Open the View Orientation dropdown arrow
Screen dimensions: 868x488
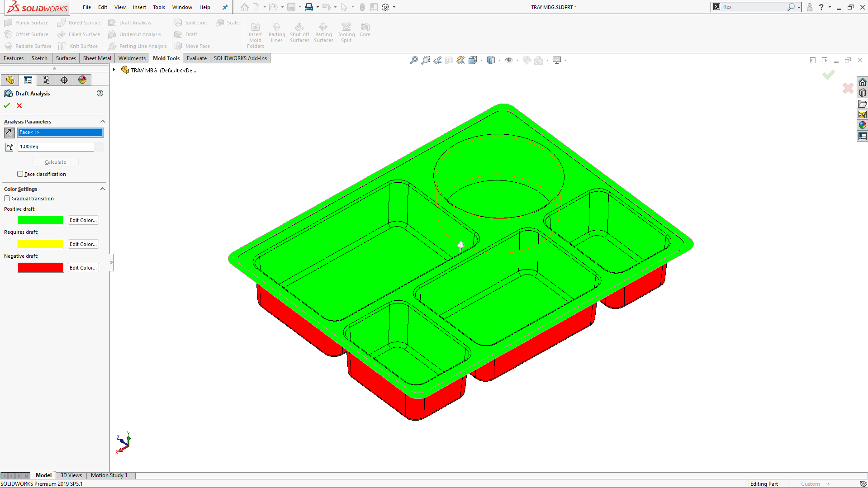click(481, 60)
